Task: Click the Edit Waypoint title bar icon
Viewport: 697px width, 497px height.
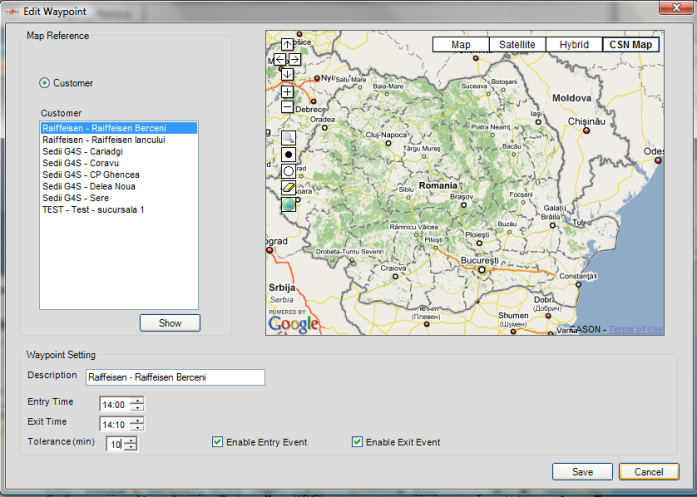Action: tap(12, 12)
